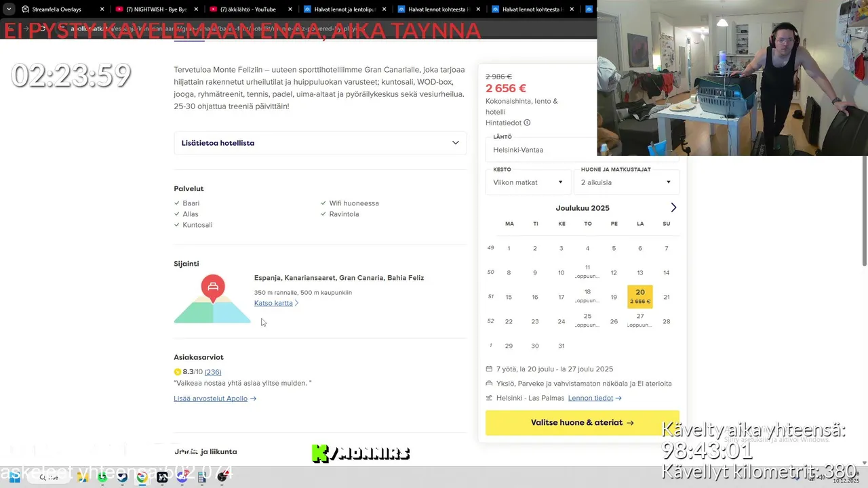This screenshot has height=488, width=868.
Task: Open the tab search dropdown arrow
Action: click(9, 9)
